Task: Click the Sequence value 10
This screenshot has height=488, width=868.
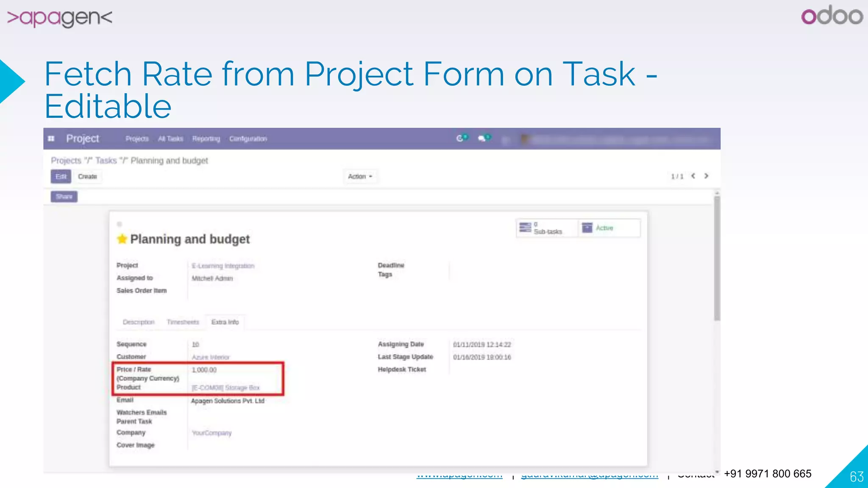Action: coord(195,345)
